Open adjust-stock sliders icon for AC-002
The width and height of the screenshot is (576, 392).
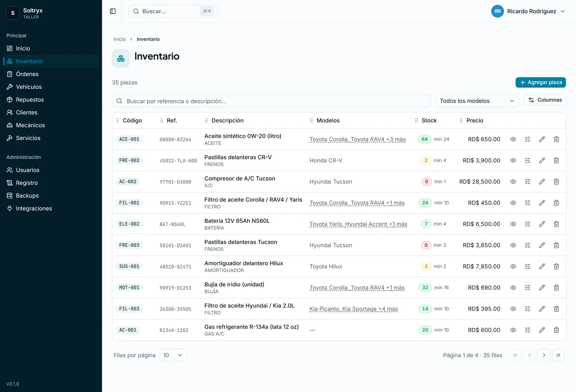pyautogui.click(x=527, y=182)
